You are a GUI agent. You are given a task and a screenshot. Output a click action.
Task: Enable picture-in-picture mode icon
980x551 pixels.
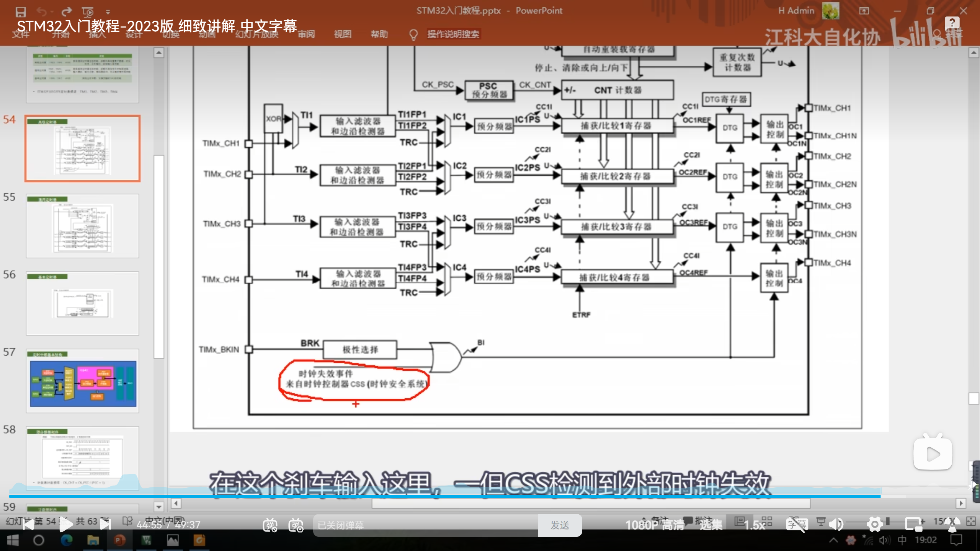(914, 525)
